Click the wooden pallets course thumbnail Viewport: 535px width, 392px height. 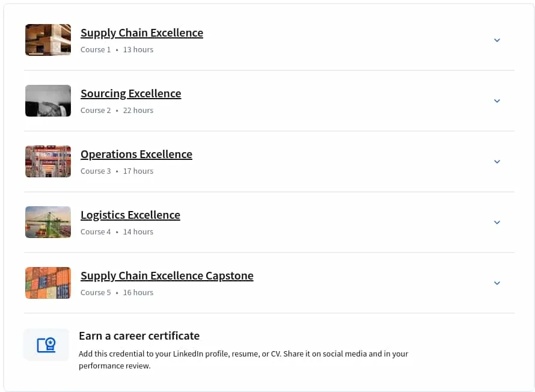pos(48,40)
